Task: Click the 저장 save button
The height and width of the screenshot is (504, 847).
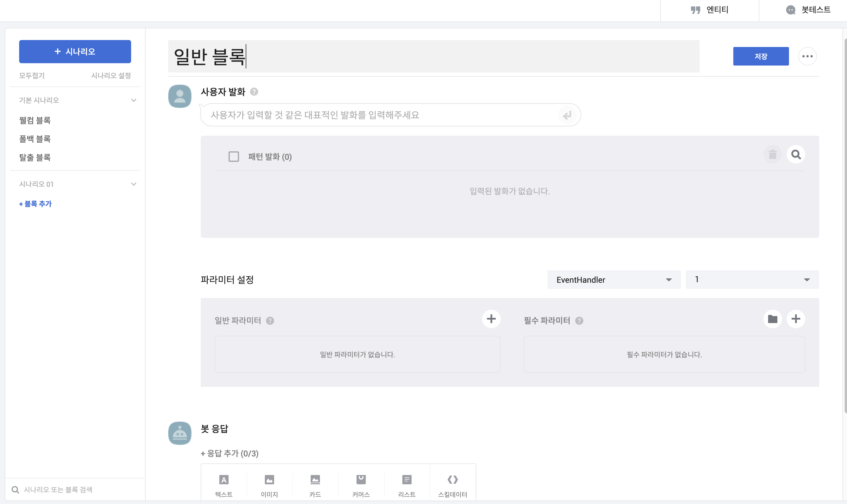Action: (761, 56)
